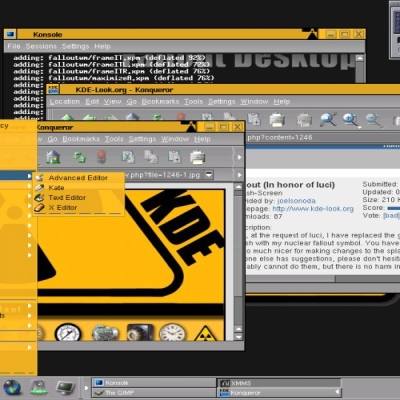400x400 pixels.
Task: Click the Find magnifier in KDE-Look.org window
Action: pos(328,119)
